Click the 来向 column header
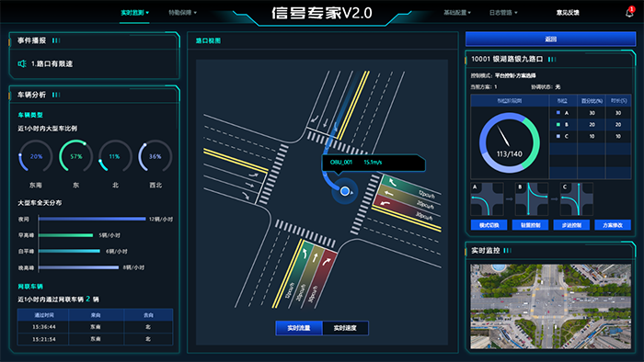This screenshot has width=644, height=362. coord(96,315)
